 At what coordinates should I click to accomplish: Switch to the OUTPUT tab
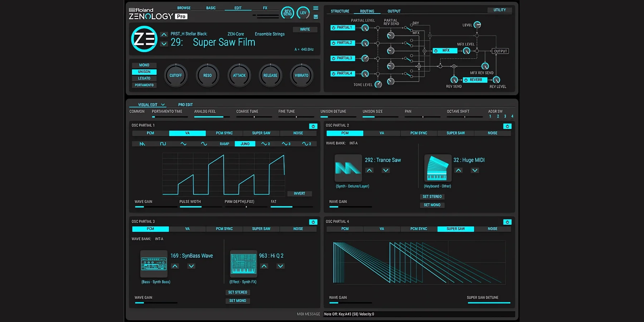[x=394, y=11]
